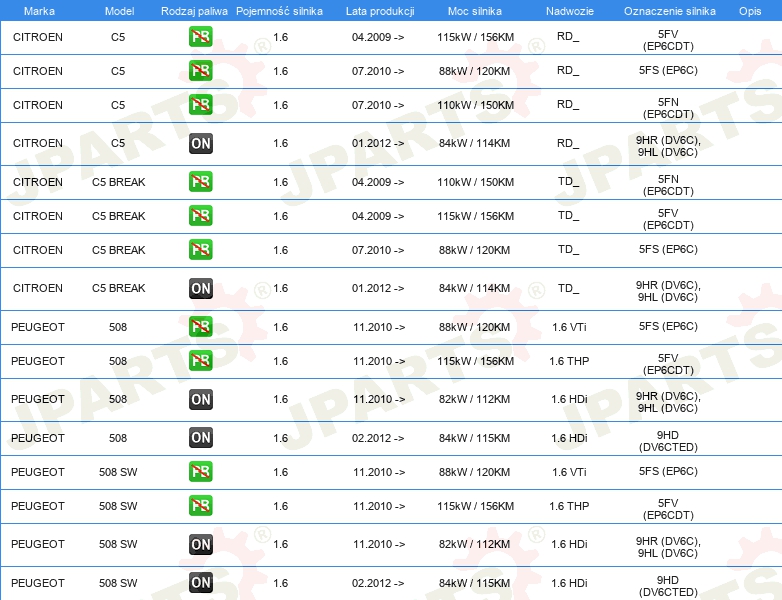Click petrol icon in C5 88kW 07.2010 row
This screenshot has height=600, width=782.
click(200, 71)
